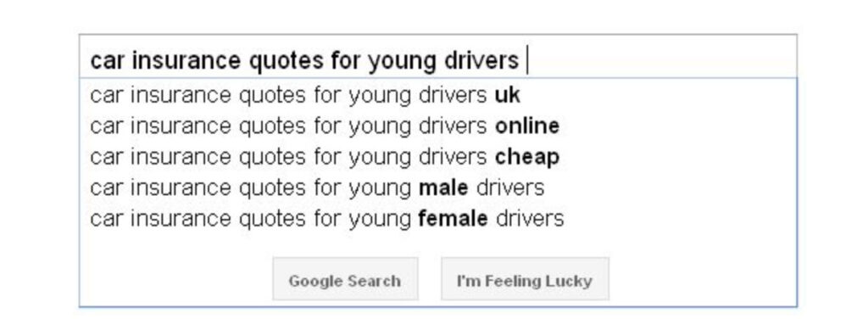Click the Google Search button
The width and height of the screenshot is (868, 330).
[345, 279]
